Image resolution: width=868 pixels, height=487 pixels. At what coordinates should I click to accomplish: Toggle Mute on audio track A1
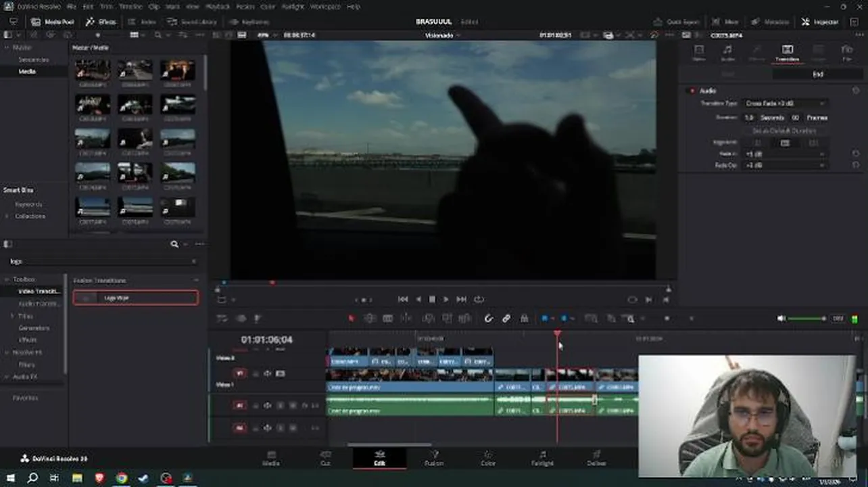(293, 405)
